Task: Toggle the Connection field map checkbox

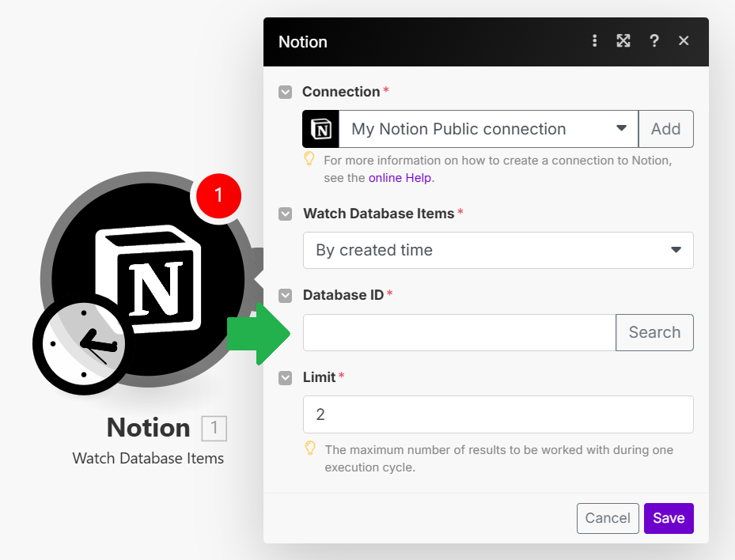Action: coord(285,92)
